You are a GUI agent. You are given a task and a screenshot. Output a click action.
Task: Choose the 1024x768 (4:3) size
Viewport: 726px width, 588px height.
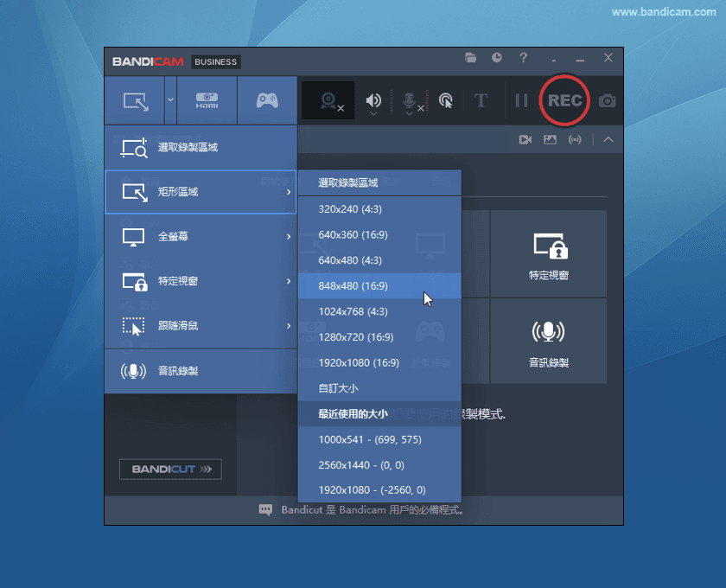pyautogui.click(x=379, y=311)
